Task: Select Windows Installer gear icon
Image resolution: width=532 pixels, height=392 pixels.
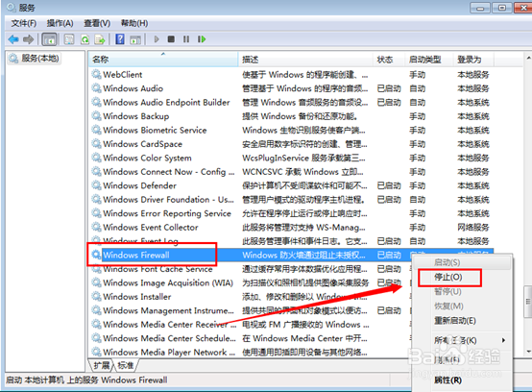Action: (x=96, y=297)
